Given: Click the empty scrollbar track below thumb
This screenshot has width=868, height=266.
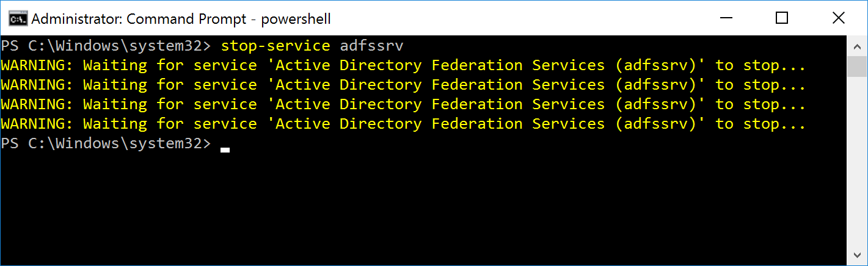Looking at the screenshot, I should click(x=856, y=165).
